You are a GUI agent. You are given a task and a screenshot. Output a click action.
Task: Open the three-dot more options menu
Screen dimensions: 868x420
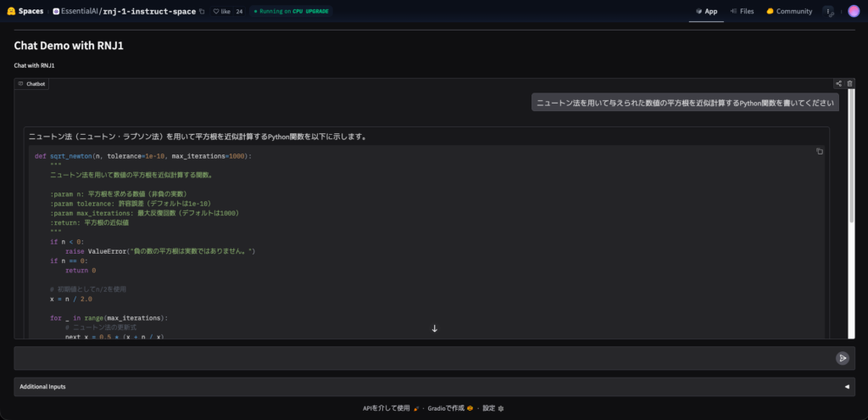point(828,12)
